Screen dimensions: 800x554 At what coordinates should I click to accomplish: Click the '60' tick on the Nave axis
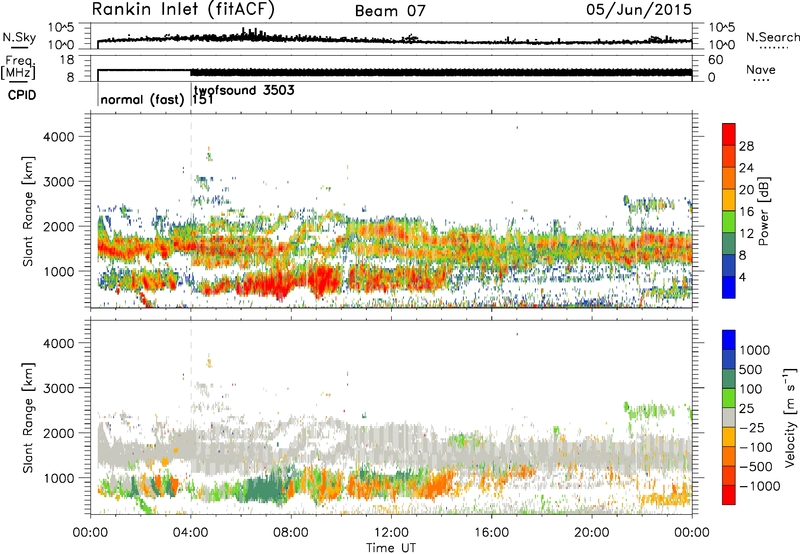(x=715, y=60)
